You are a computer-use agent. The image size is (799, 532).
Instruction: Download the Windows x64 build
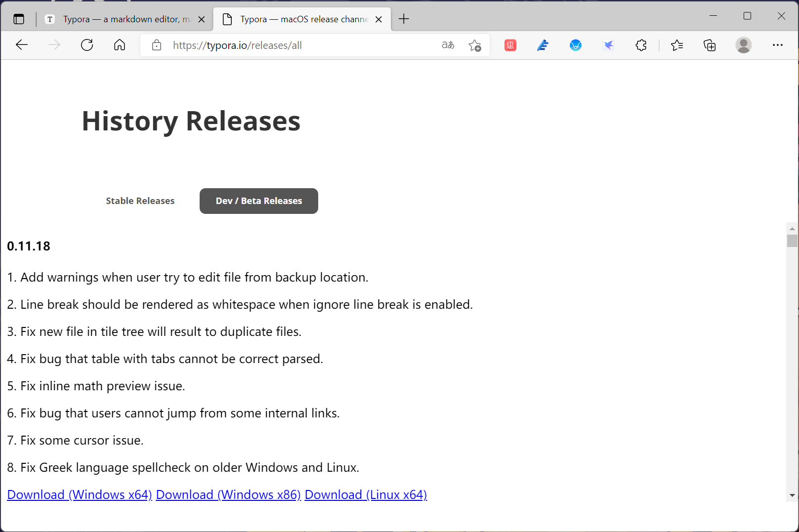pos(80,494)
